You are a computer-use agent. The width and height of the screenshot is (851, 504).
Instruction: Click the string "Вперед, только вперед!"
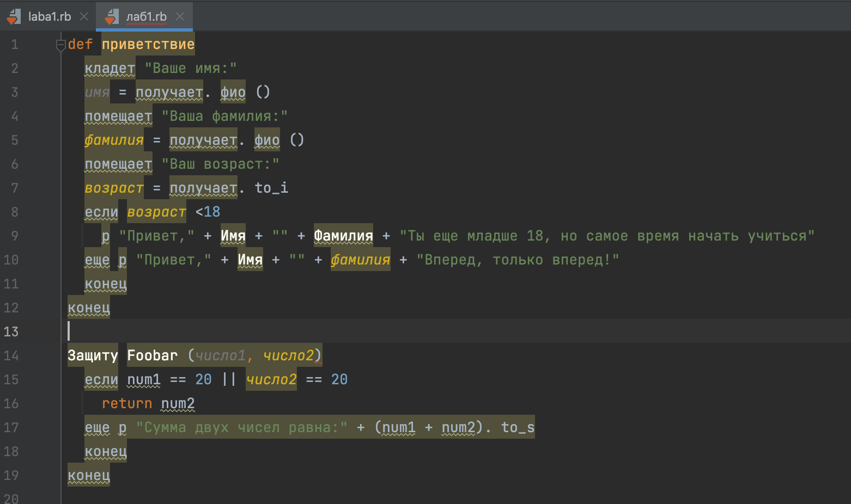[x=518, y=260]
